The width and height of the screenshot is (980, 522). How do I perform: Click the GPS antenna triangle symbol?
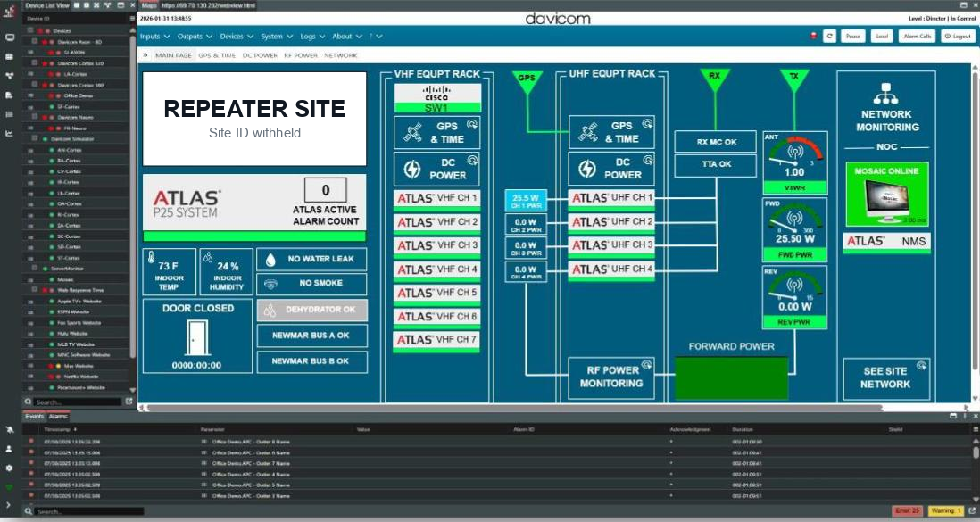527,82
